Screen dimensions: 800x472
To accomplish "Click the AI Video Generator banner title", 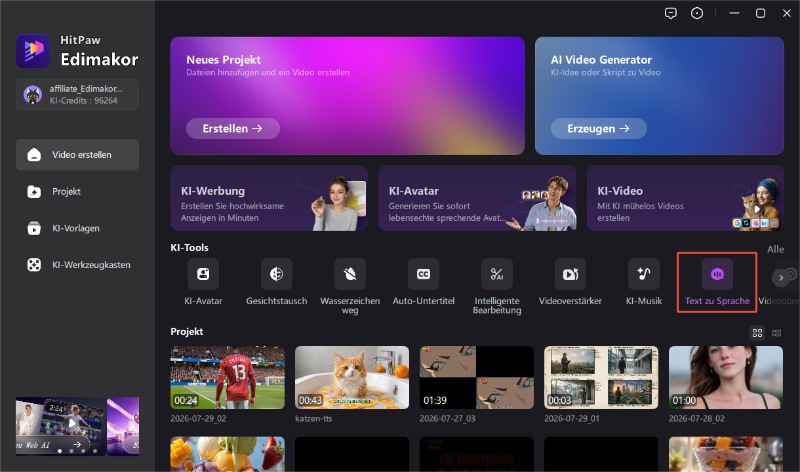I will (x=601, y=60).
